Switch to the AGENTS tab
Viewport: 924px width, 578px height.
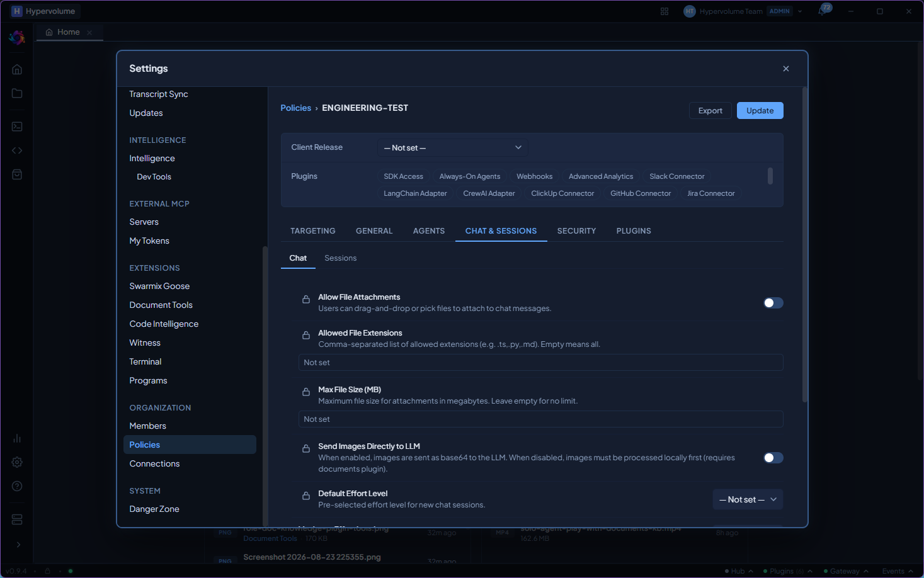pyautogui.click(x=429, y=231)
